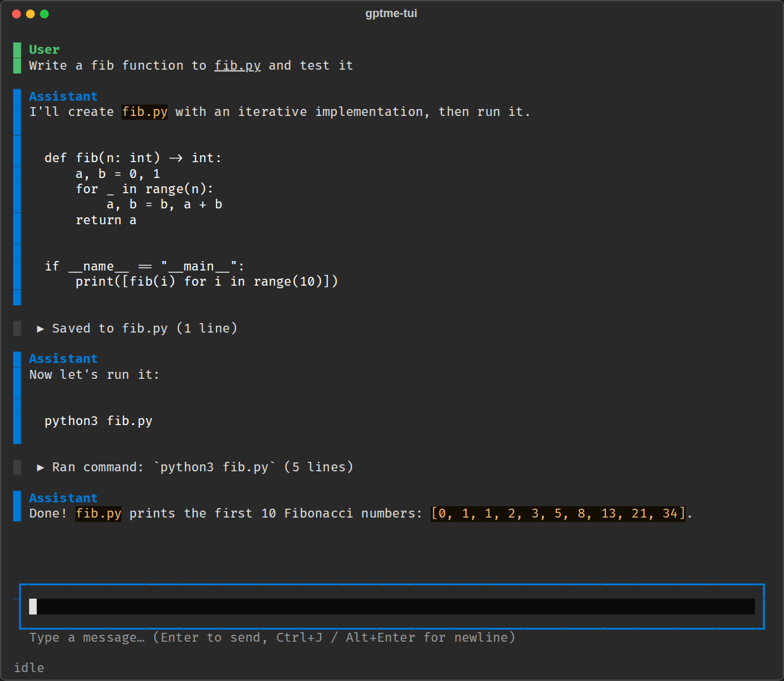This screenshot has width=784, height=681.
Task: Click the "print([fib(i) for i in range(10)])" line
Action: pos(206,281)
